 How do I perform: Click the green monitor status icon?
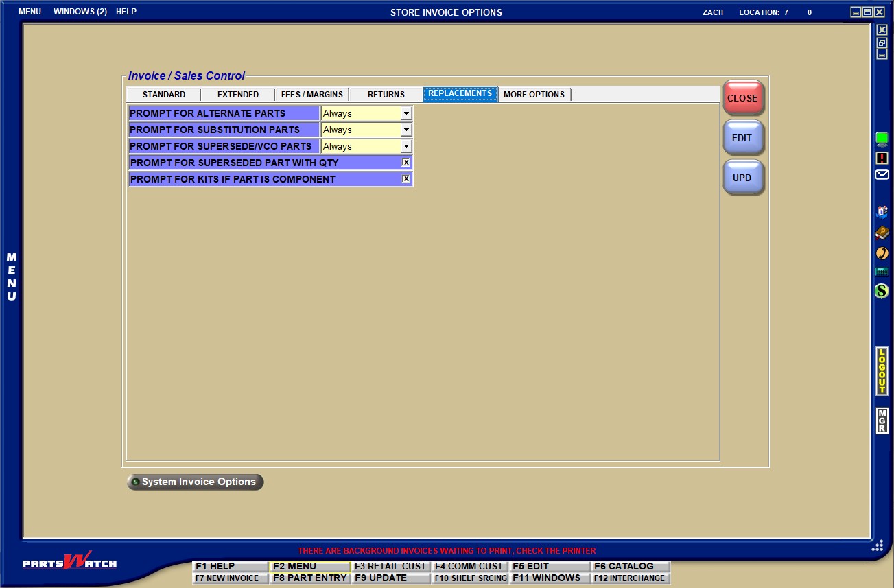click(882, 139)
